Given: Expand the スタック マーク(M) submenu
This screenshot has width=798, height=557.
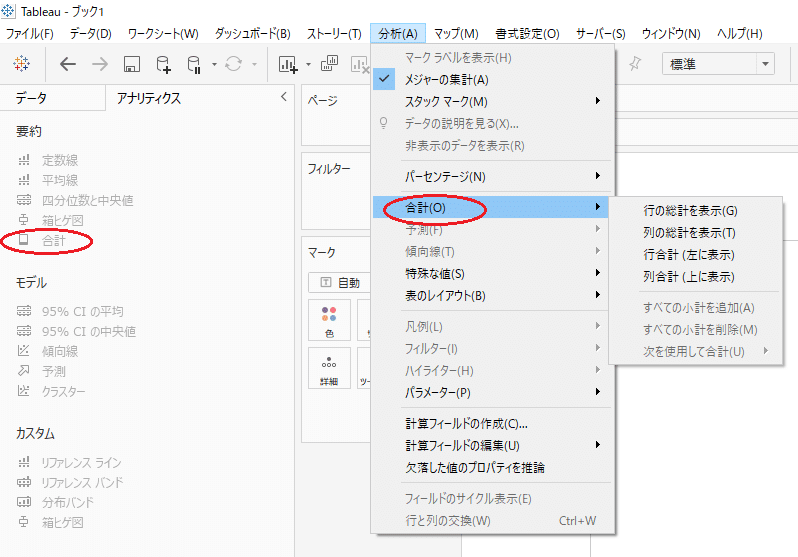Looking at the screenshot, I should click(x=492, y=101).
